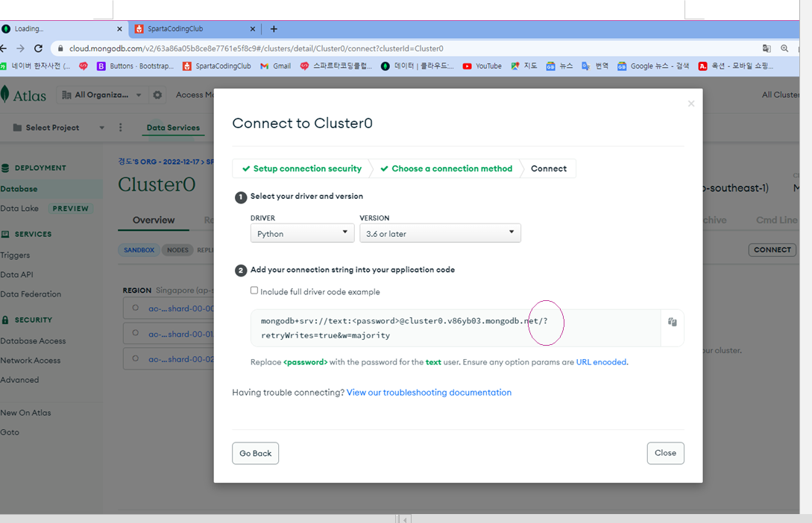Enable Include full driver code example
The width and height of the screenshot is (812, 523).
[254, 291]
